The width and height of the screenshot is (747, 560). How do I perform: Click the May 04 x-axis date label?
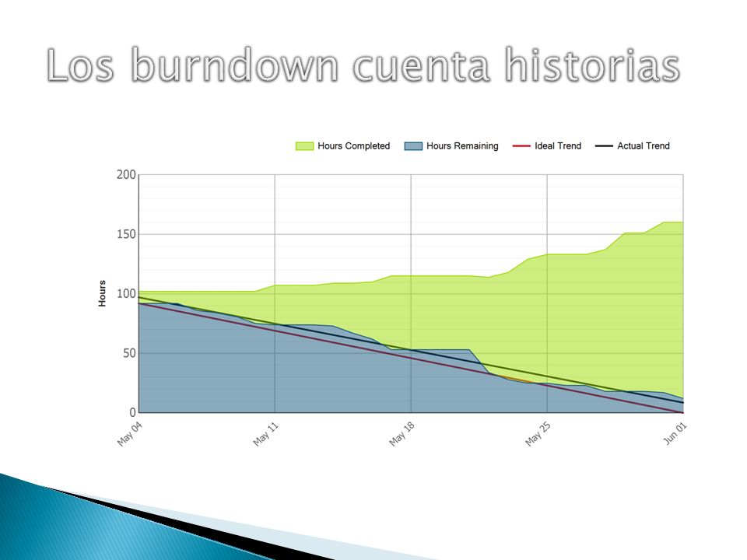click(x=130, y=434)
